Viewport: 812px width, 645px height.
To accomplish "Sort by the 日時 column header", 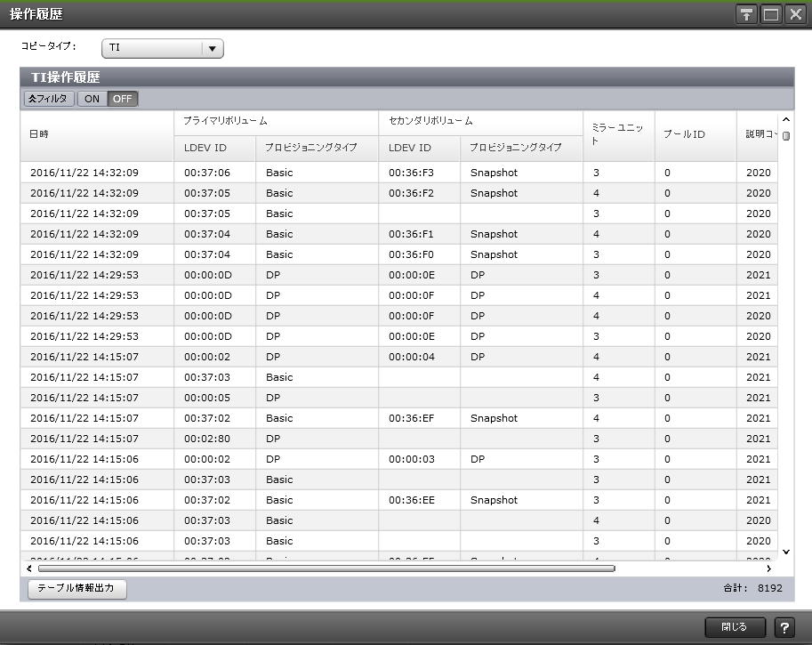I will 97,134.
